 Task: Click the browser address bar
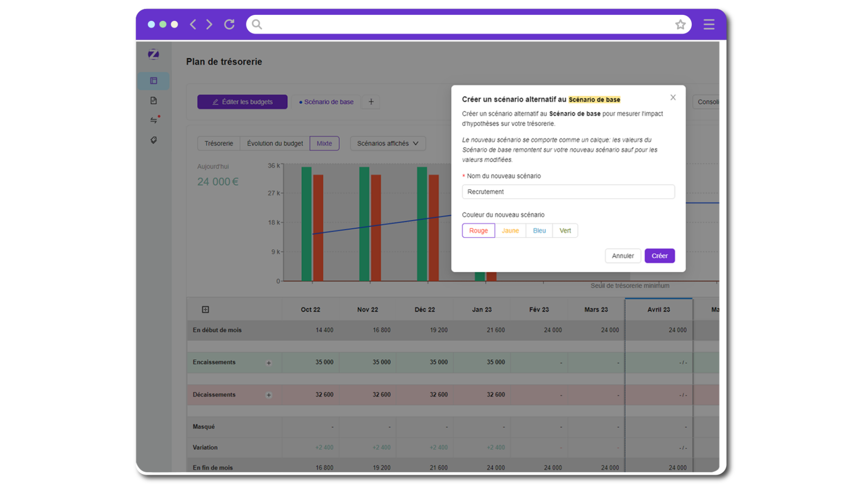click(469, 24)
